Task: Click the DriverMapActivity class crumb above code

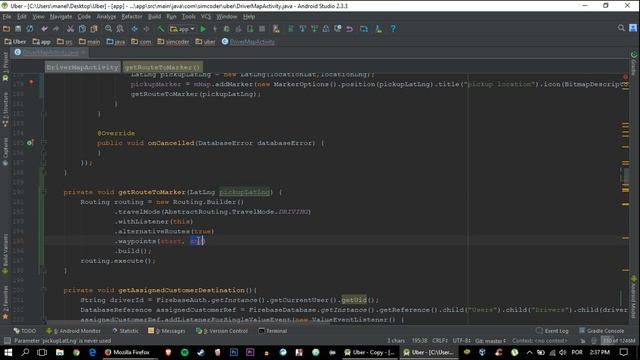Action: (x=82, y=67)
